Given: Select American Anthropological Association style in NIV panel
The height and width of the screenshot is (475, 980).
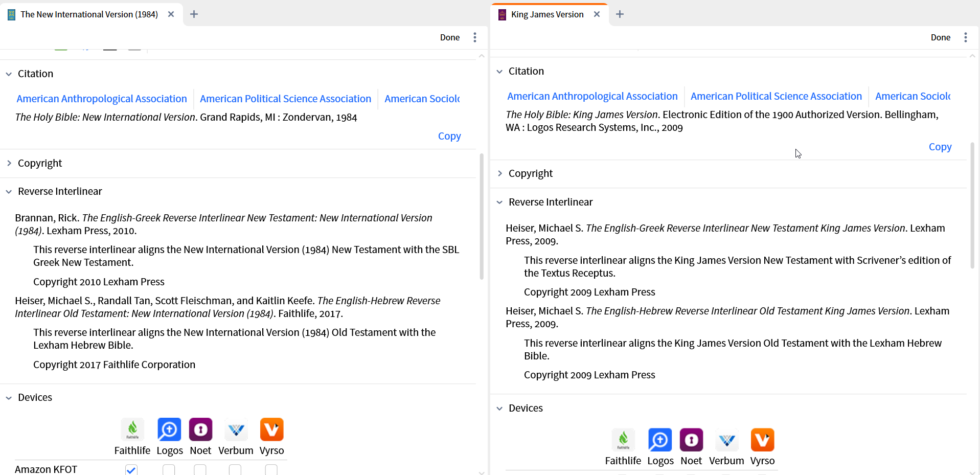Looking at the screenshot, I should pos(102,99).
